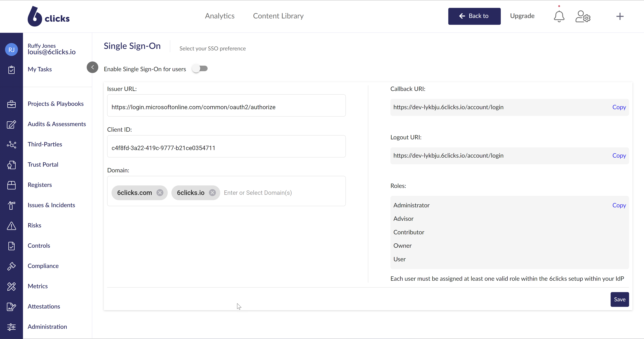
Task: Click the louis@6clicks.io email text
Action: (x=52, y=52)
